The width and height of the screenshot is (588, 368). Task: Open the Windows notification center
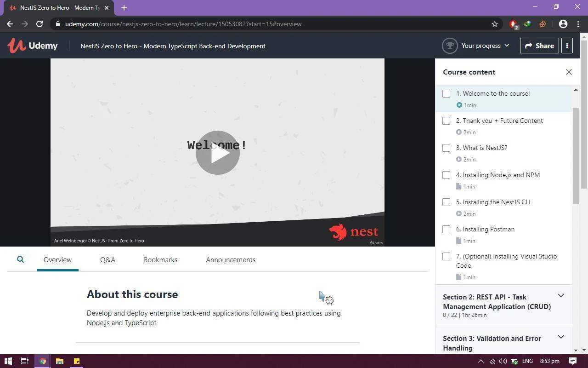[x=573, y=361]
